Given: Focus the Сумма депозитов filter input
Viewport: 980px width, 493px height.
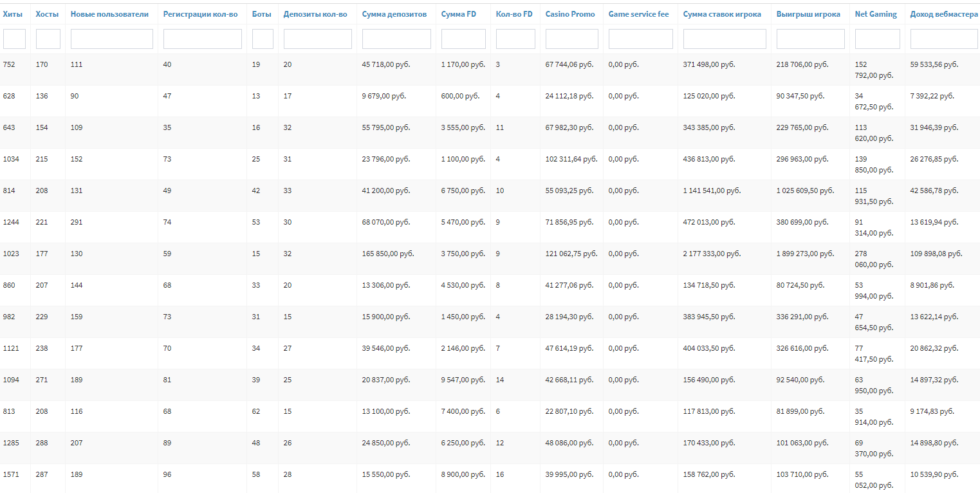Looking at the screenshot, I should coord(396,39).
